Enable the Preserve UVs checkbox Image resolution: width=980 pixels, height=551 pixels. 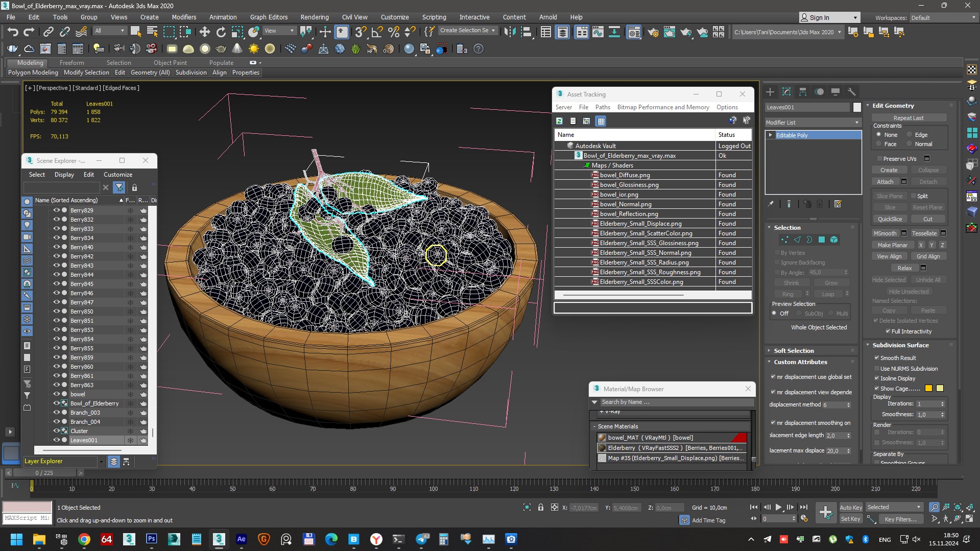point(879,159)
